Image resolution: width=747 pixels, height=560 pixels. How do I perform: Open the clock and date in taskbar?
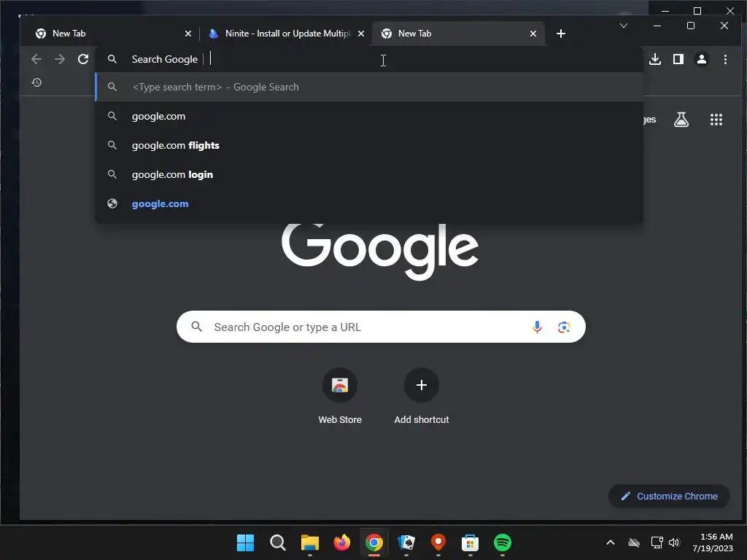713,542
